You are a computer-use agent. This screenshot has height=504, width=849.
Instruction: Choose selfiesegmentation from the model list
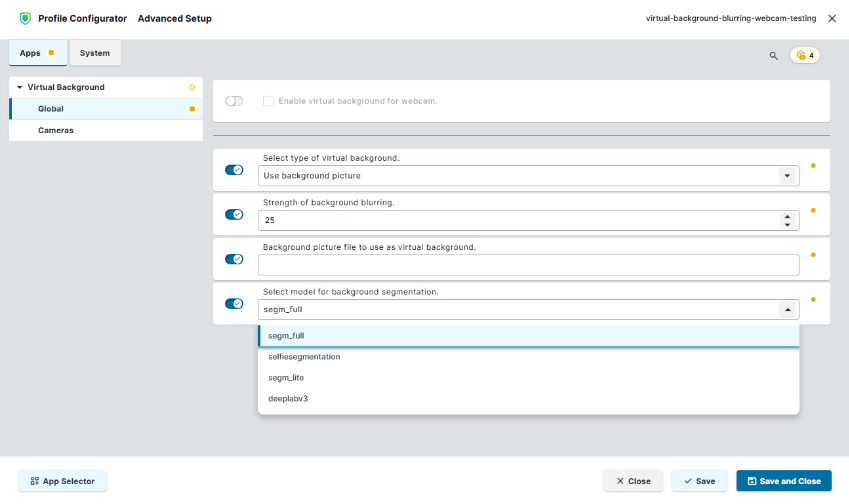coord(304,357)
